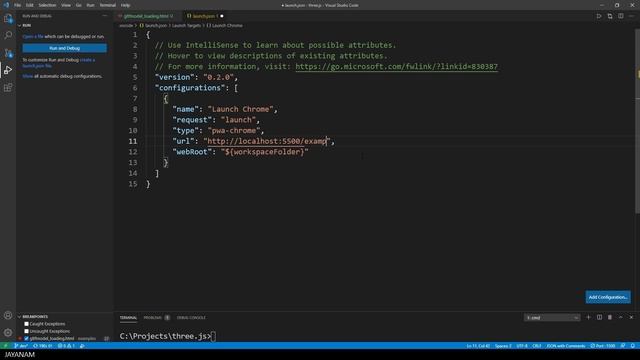640x360 pixels.
Task: Click line number 8 in the gutter
Action: click(x=135, y=109)
